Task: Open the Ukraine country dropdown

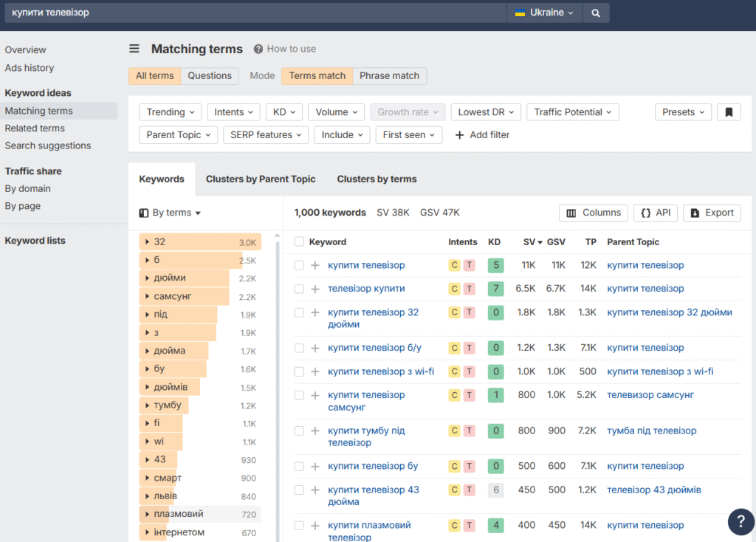Action: coord(544,13)
